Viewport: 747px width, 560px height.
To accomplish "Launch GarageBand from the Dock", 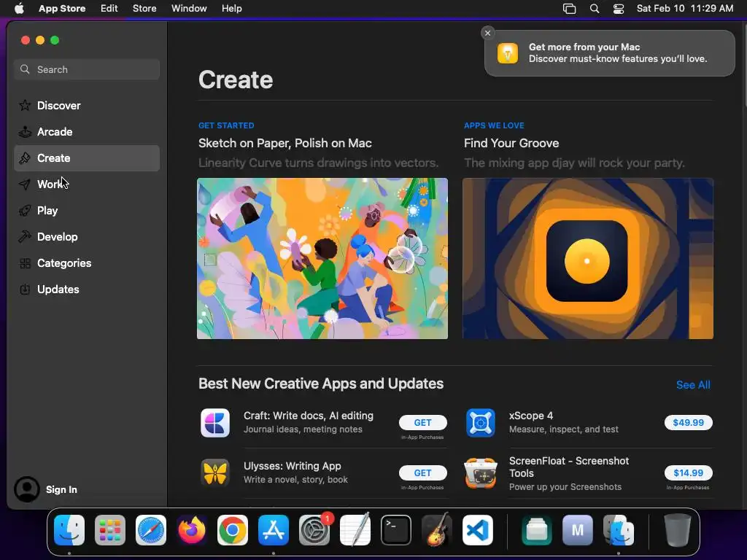I will click(x=437, y=530).
